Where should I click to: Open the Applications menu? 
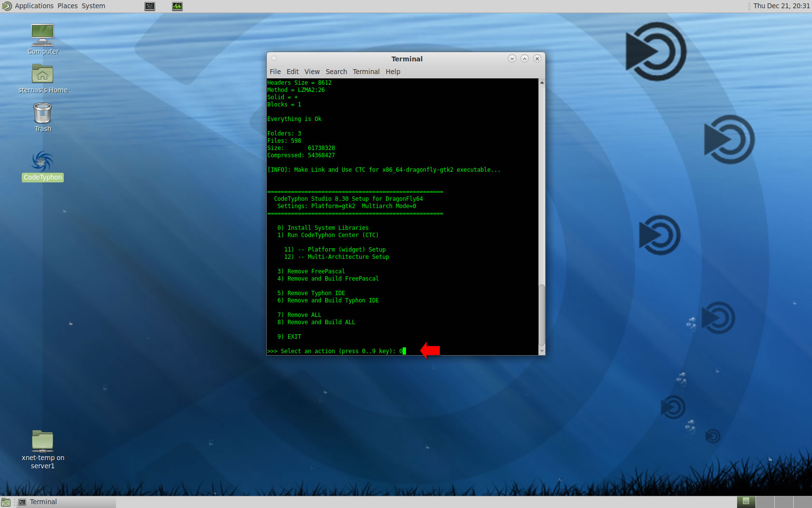coord(34,6)
